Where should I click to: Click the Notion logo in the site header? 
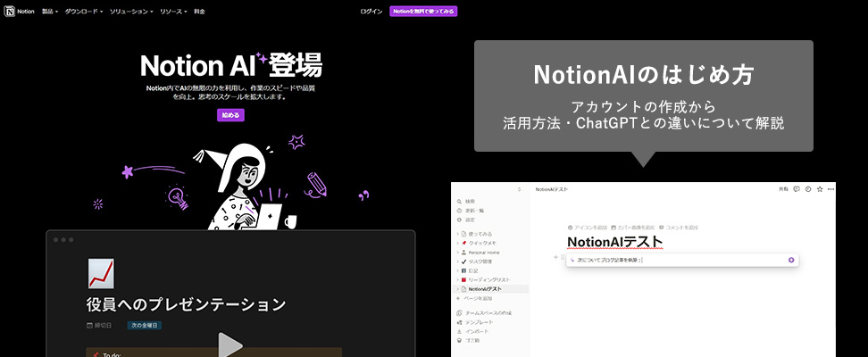[20, 11]
